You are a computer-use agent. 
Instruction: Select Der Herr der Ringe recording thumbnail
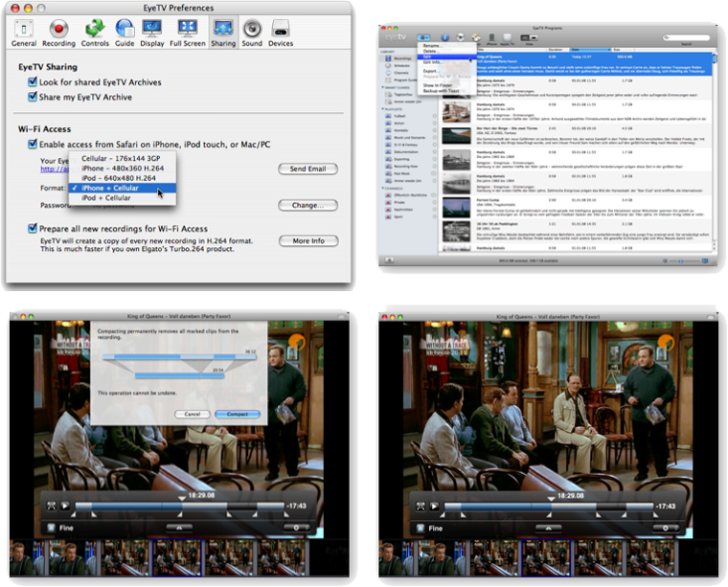pos(456,136)
